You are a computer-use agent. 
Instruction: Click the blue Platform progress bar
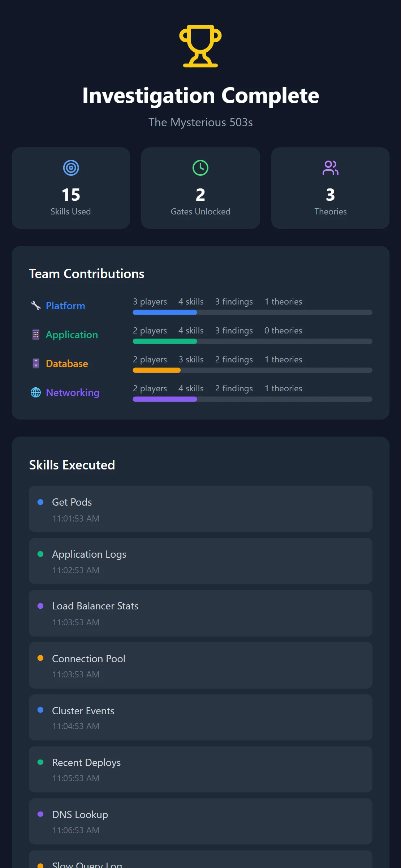point(165,312)
